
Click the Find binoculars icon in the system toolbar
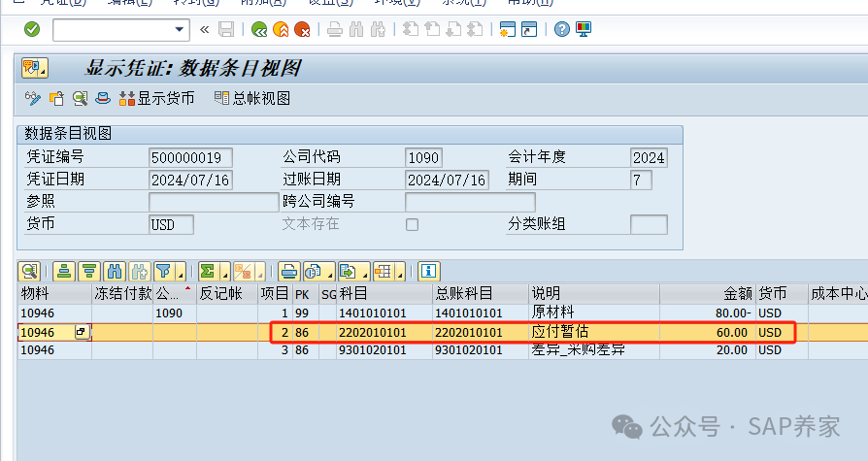[356, 29]
